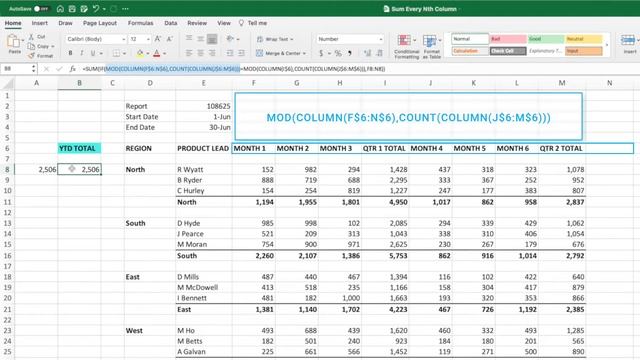Toggle underline formatting
The image size is (640, 360).
(93, 53)
